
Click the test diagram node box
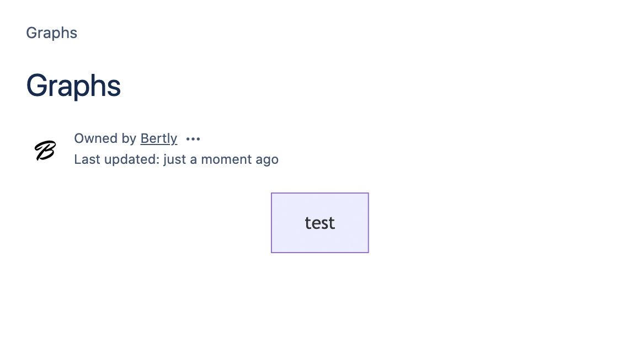320,223
